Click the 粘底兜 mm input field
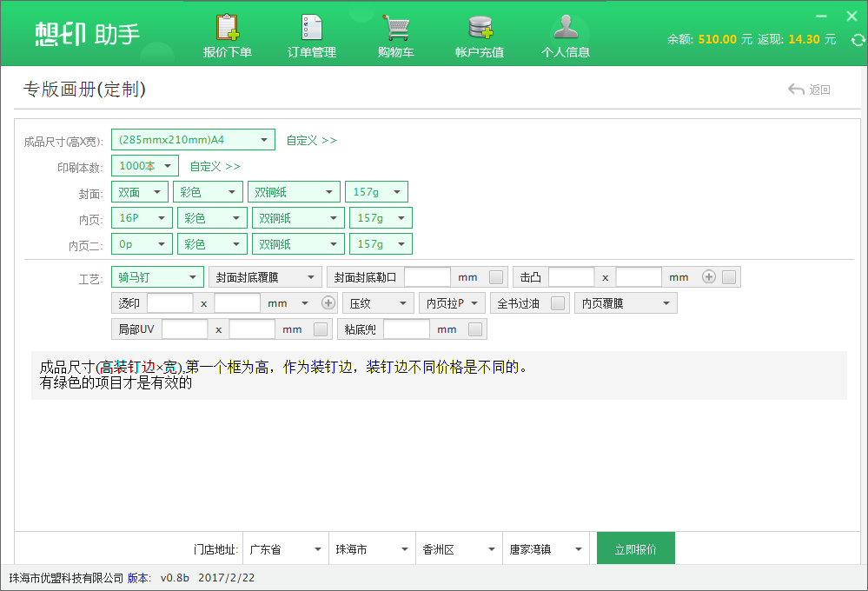Image resolution: width=868 pixels, height=591 pixels. tap(407, 329)
